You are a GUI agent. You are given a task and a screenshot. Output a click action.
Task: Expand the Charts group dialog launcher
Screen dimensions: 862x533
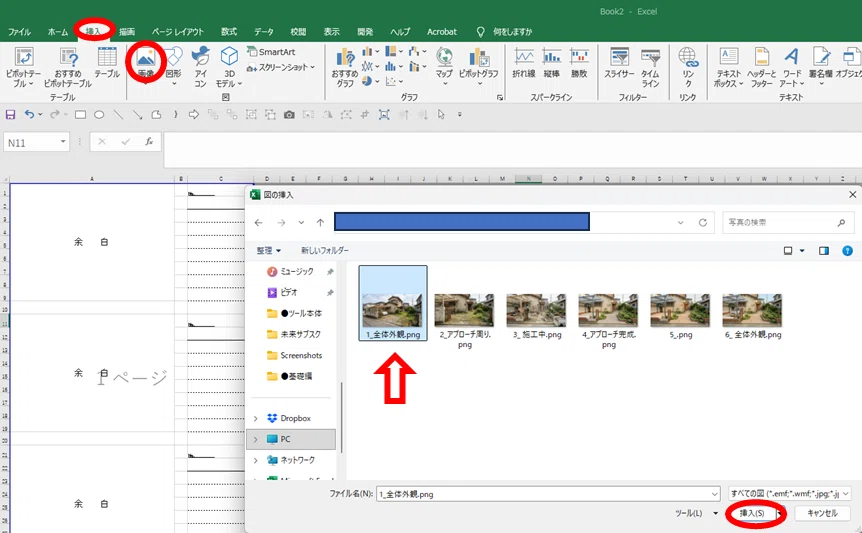pyautogui.click(x=500, y=97)
